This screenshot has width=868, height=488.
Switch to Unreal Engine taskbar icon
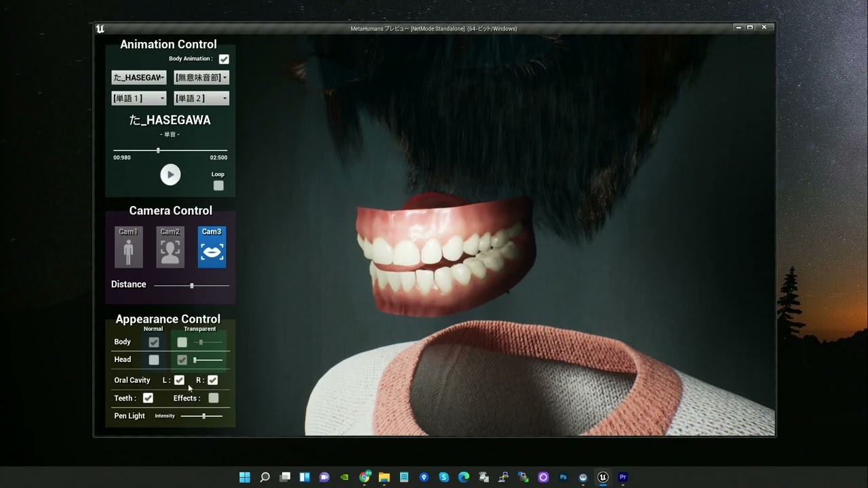[603, 477]
